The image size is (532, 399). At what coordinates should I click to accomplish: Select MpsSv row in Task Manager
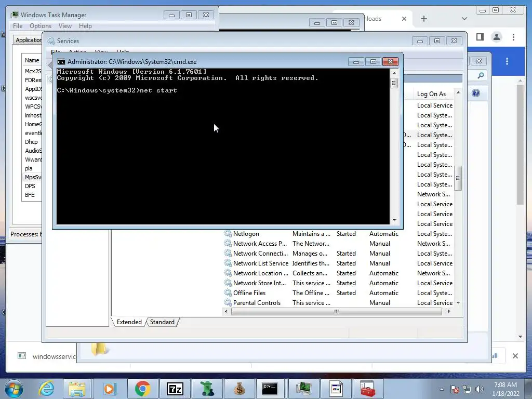(x=32, y=177)
